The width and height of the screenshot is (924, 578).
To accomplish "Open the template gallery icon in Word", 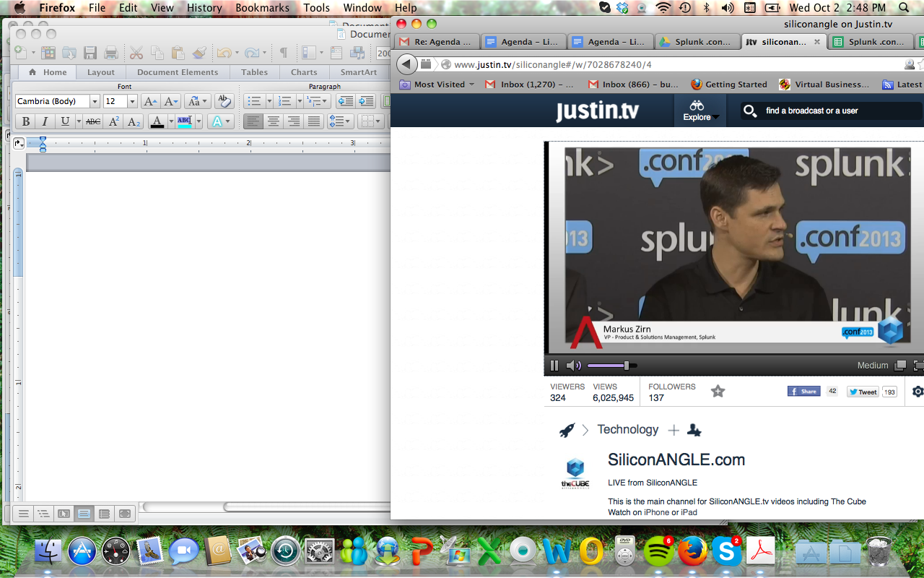I will [x=48, y=53].
